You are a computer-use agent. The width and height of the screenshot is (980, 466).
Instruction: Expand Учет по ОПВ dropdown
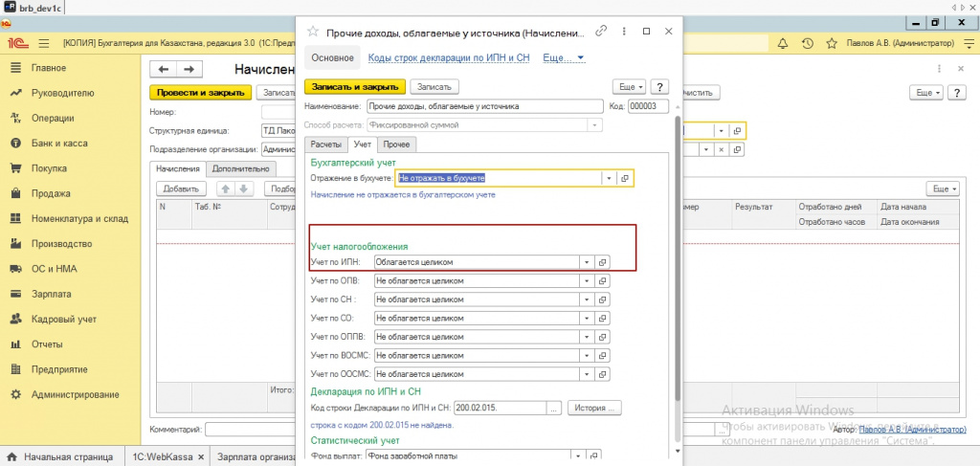pos(587,281)
